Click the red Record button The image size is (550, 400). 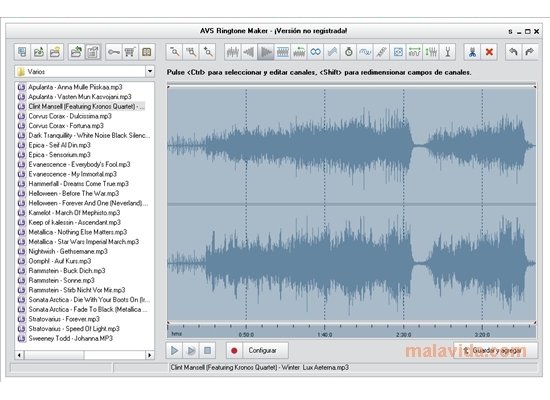coord(234,350)
